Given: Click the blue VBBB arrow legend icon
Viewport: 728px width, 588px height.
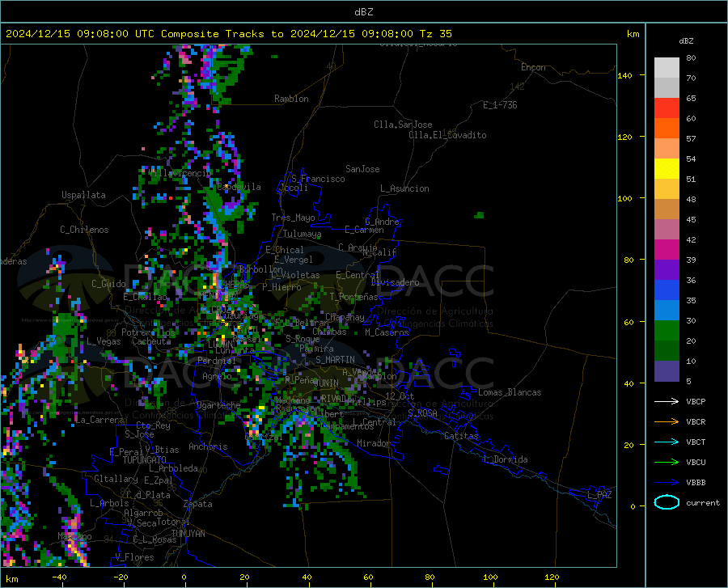Looking at the screenshot, I should point(667,482).
